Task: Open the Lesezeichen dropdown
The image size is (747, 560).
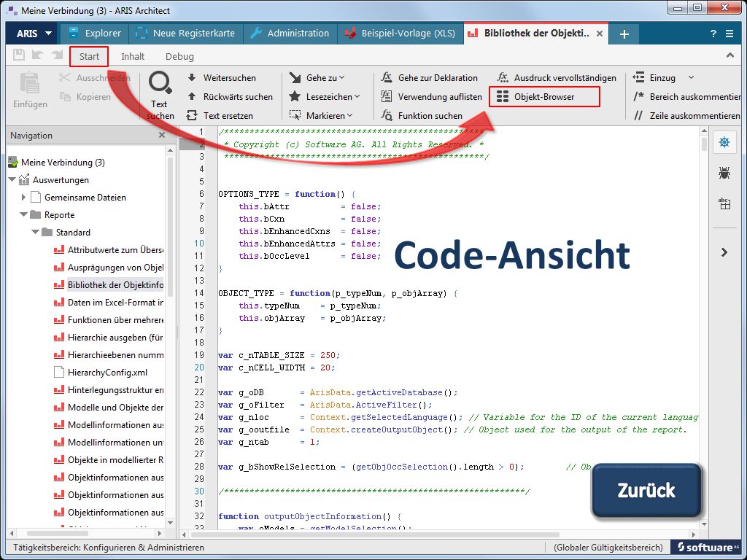Action: click(x=325, y=97)
